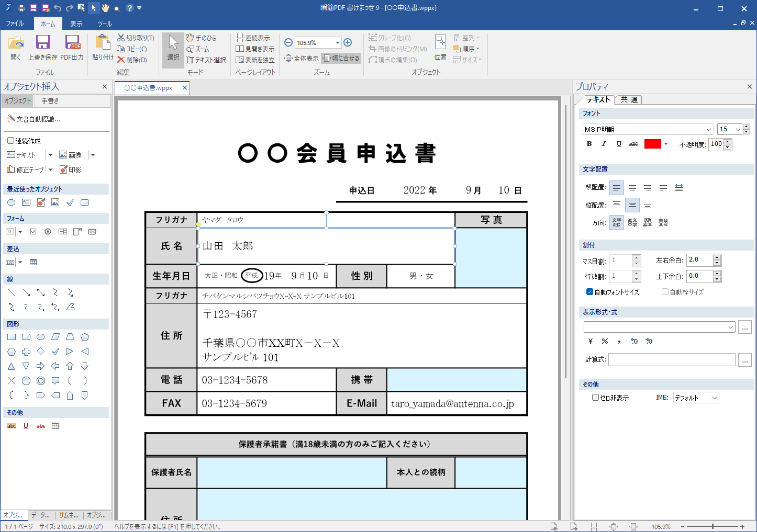Viewport: 757px width, 532px height.
Task: Toggle 表紙を独立 cover option
Action: pyautogui.click(x=255, y=60)
